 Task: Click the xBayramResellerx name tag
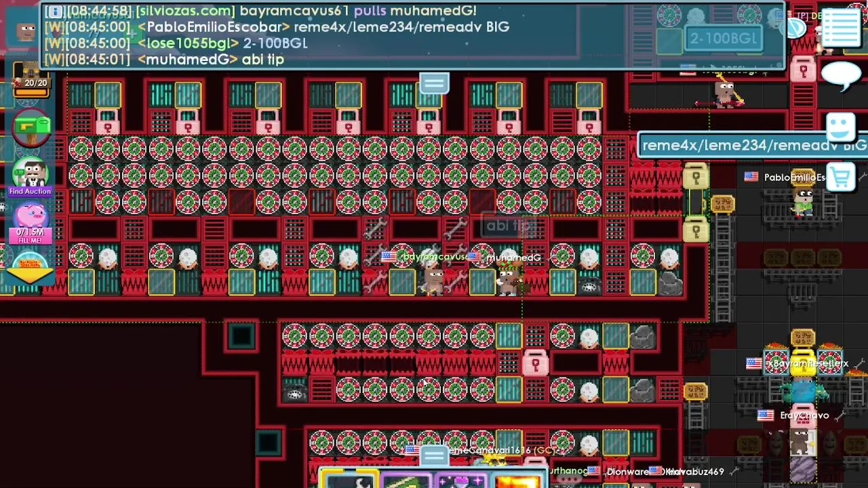[808, 364]
